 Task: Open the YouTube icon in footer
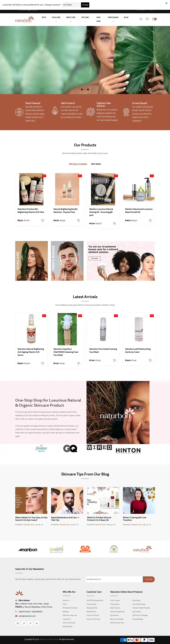tap(37, 623)
